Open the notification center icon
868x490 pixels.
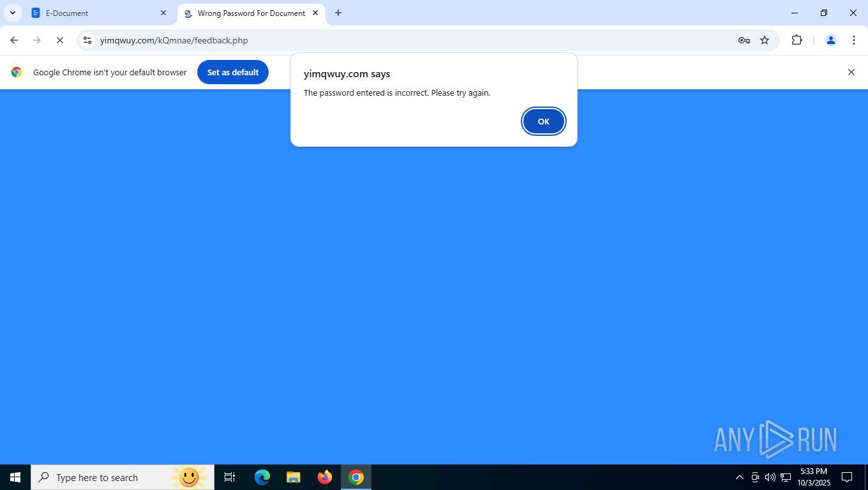pyautogui.click(x=847, y=477)
